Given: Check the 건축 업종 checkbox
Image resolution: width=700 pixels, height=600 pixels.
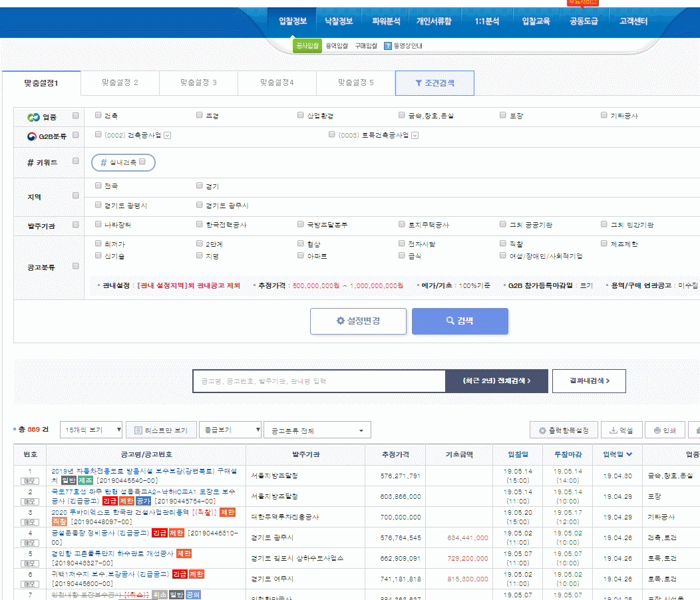Looking at the screenshot, I should [x=98, y=115].
